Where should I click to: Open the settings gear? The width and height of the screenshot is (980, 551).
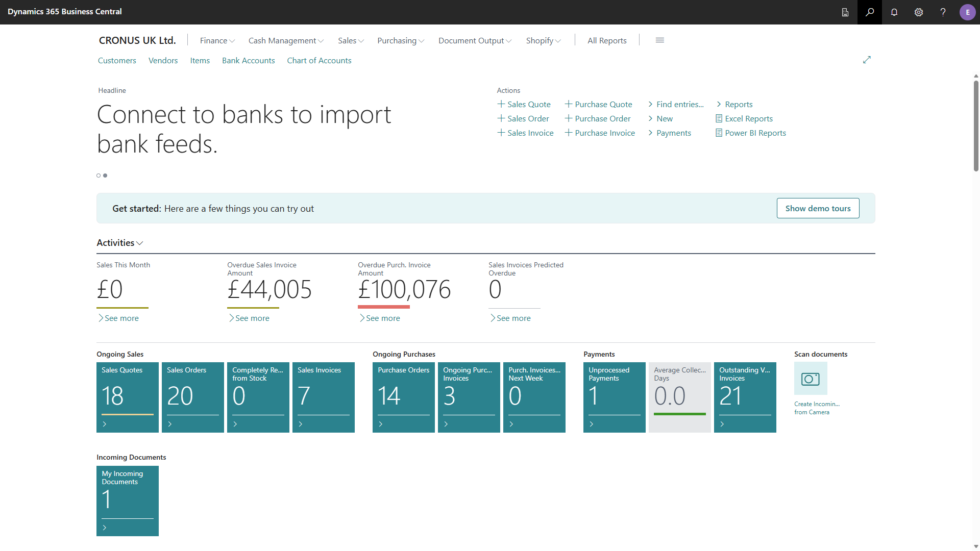point(919,12)
